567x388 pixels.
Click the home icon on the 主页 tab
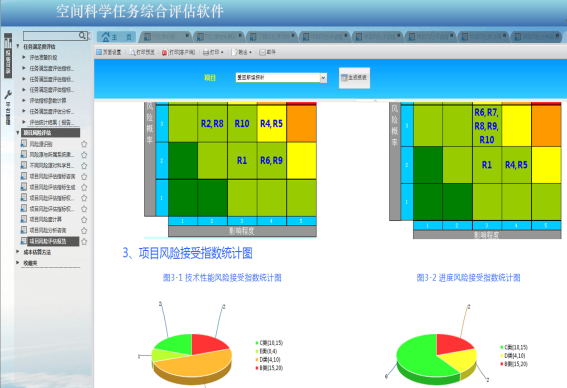point(106,37)
